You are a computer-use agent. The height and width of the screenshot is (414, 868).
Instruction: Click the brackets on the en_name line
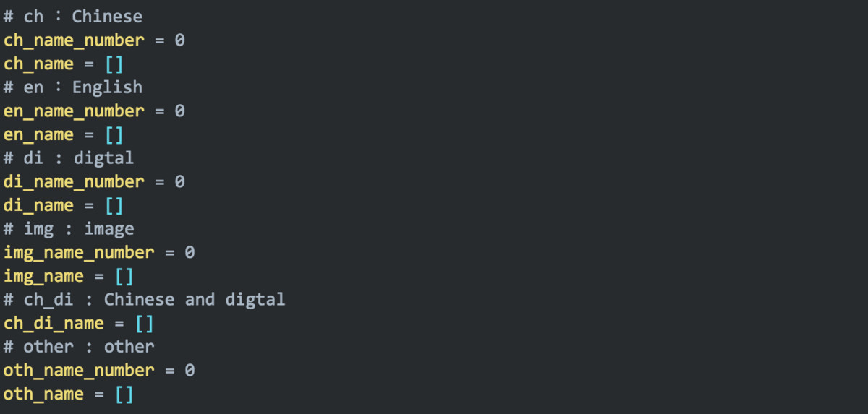[x=114, y=134]
